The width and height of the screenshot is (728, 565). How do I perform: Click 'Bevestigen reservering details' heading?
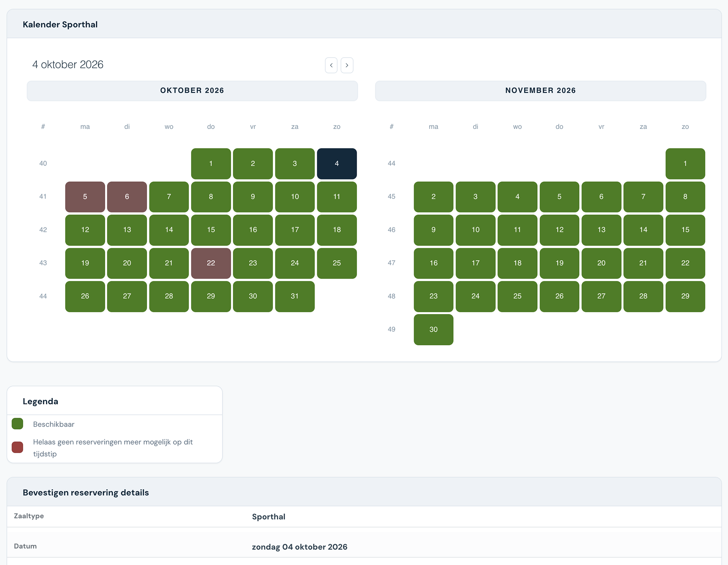click(x=86, y=493)
